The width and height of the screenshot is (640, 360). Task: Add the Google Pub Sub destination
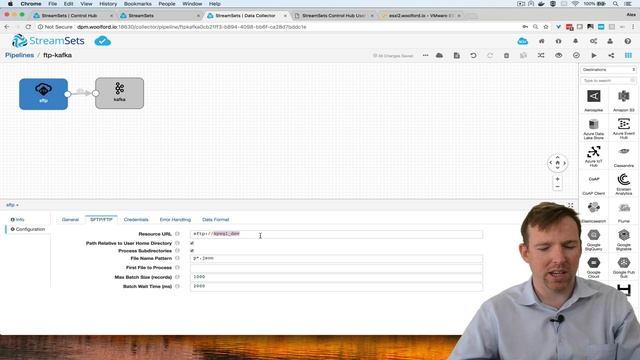[x=624, y=268]
